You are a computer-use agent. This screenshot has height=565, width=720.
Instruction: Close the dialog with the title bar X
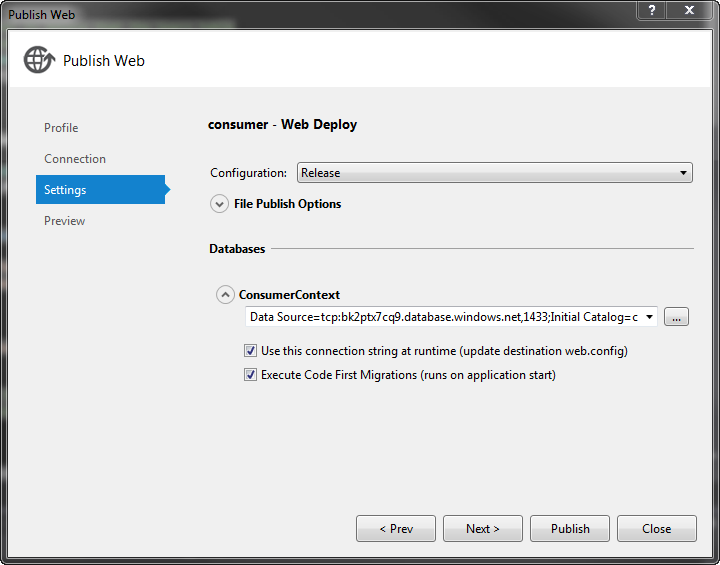[x=690, y=11]
